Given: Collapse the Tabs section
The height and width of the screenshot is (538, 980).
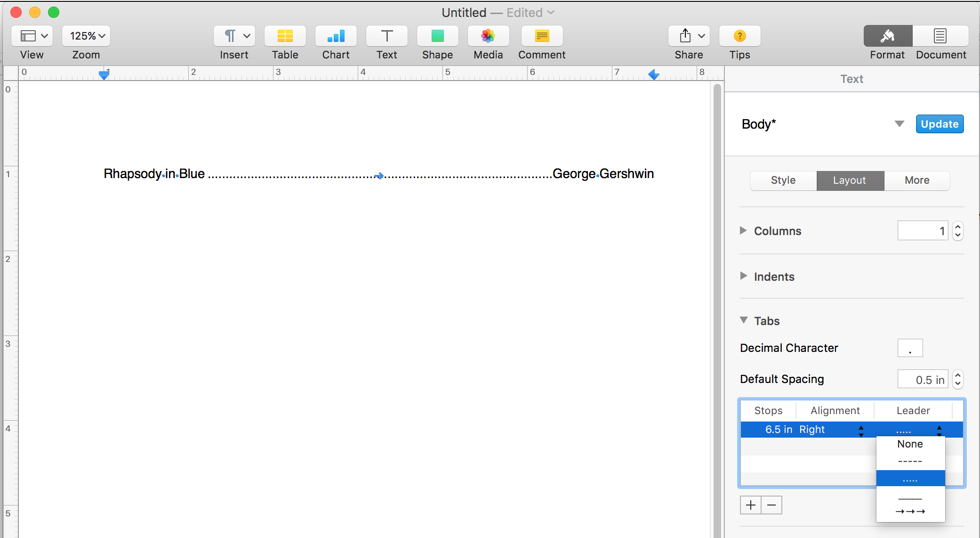Looking at the screenshot, I should click(x=743, y=320).
